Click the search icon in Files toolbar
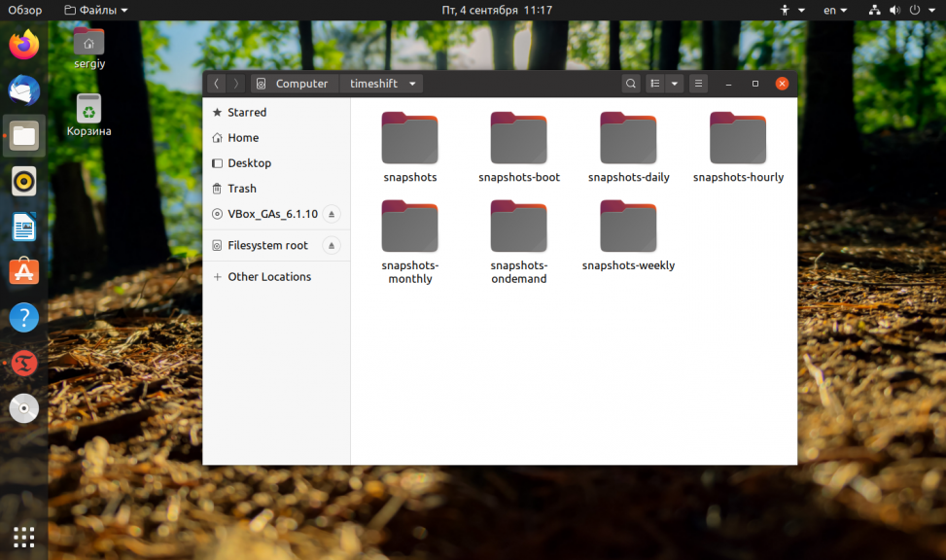946x560 pixels. pyautogui.click(x=631, y=84)
